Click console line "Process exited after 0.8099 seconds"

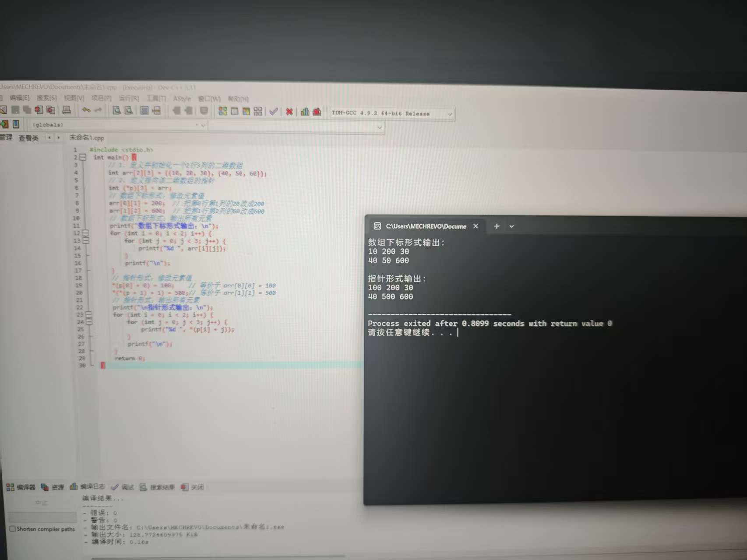[490, 324]
